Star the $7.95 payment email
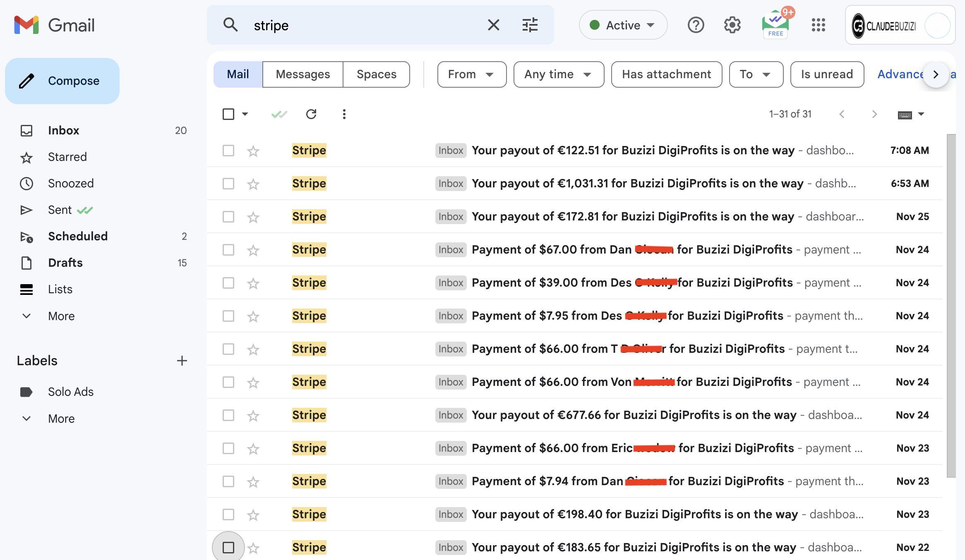 253,316
